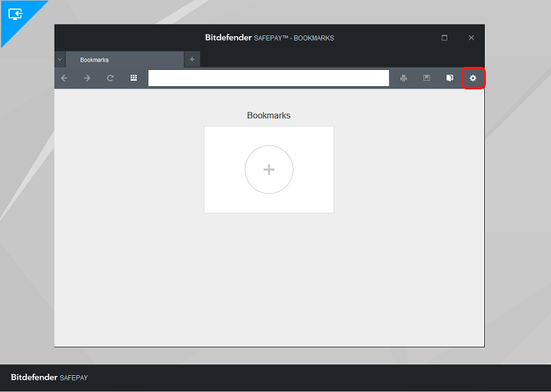551x392 pixels.
Task: Click the Bookmarks page heading
Action: 268,115
